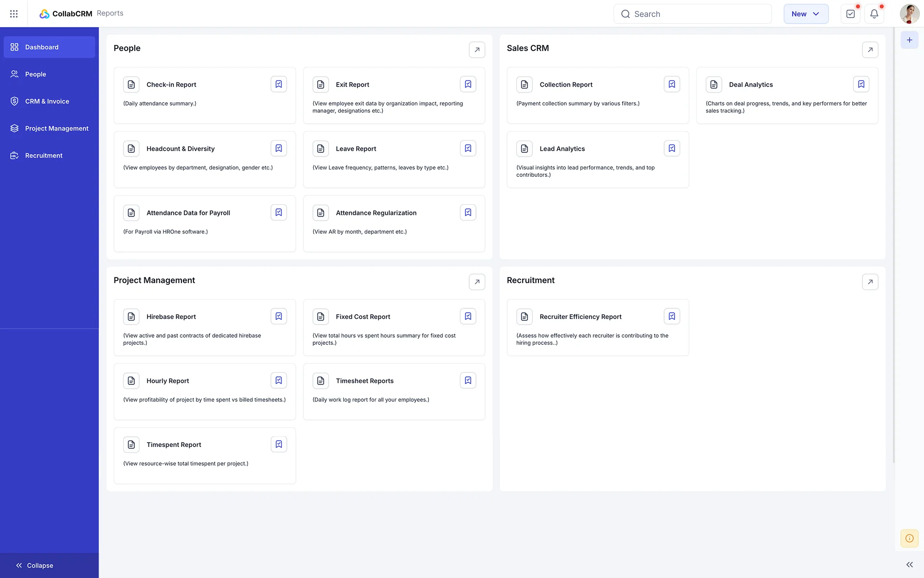Open the notifications bell
The image size is (924, 578).
[x=874, y=13]
